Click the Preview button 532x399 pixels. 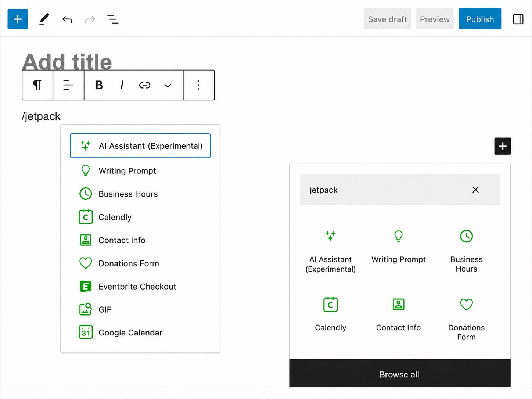click(x=435, y=19)
